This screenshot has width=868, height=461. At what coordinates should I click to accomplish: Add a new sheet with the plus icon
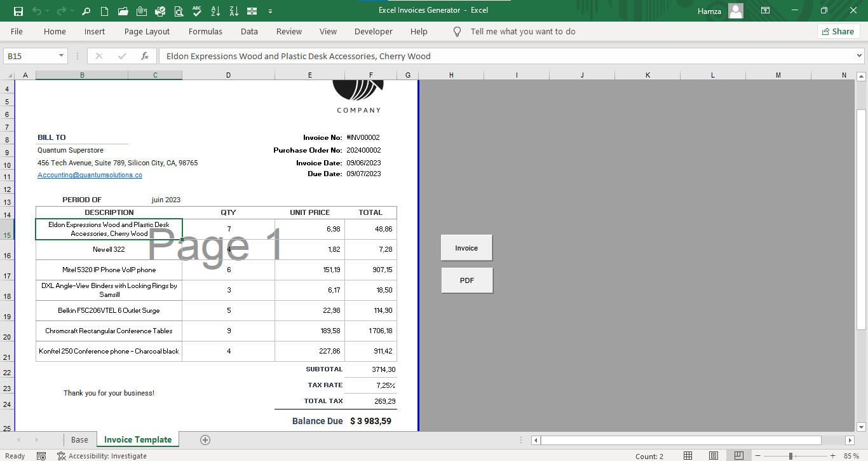point(205,439)
